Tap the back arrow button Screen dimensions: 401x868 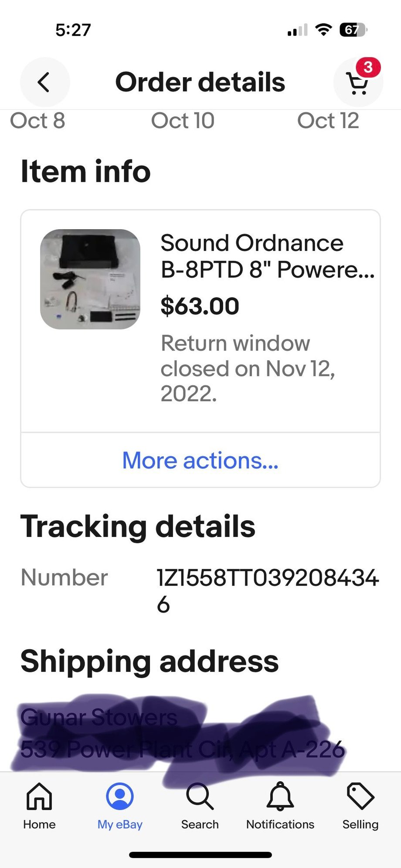click(x=44, y=82)
